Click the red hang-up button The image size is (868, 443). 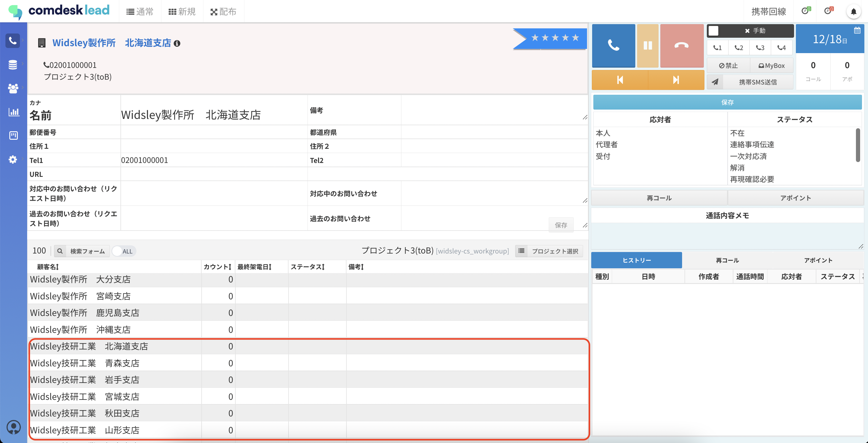tap(681, 46)
